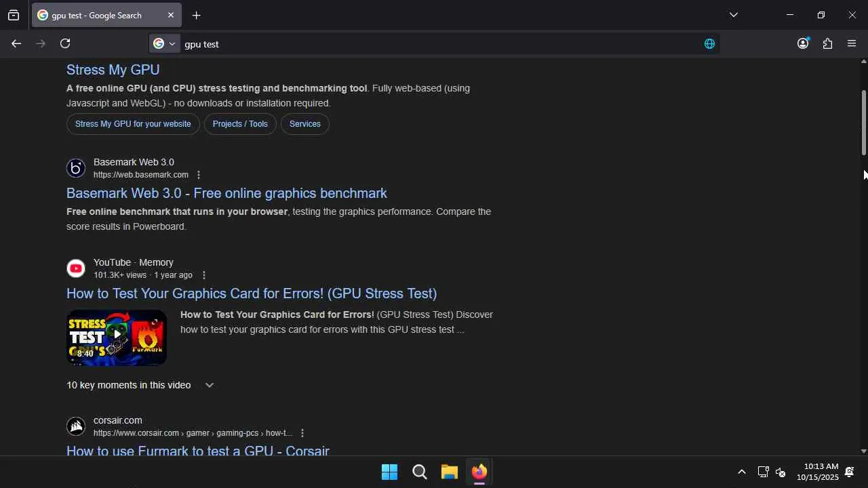Image resolution: width=868 pixels, height=488 pixels.
Task: Open How to use Furmark Corsair link
Action: [x=198, y=451]
